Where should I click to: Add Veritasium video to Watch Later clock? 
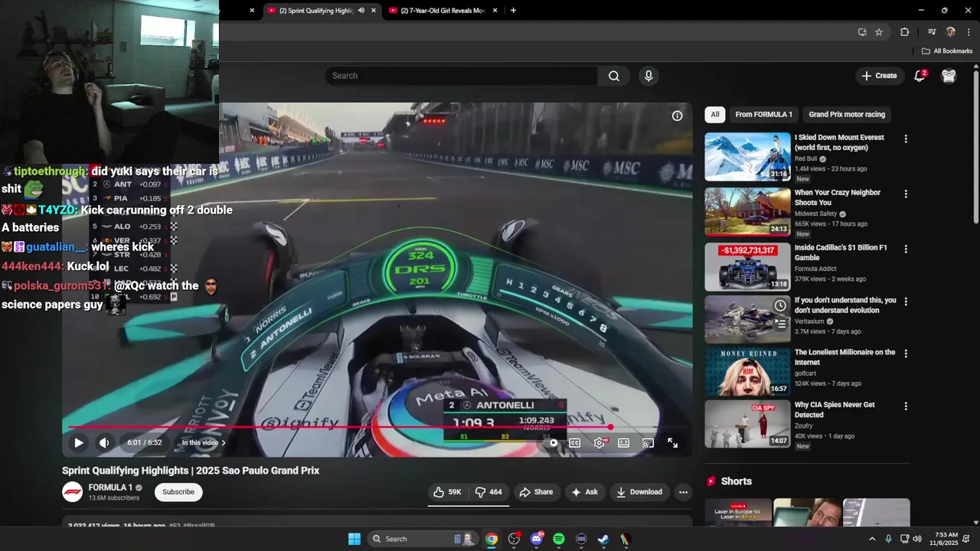coord(780,306)
